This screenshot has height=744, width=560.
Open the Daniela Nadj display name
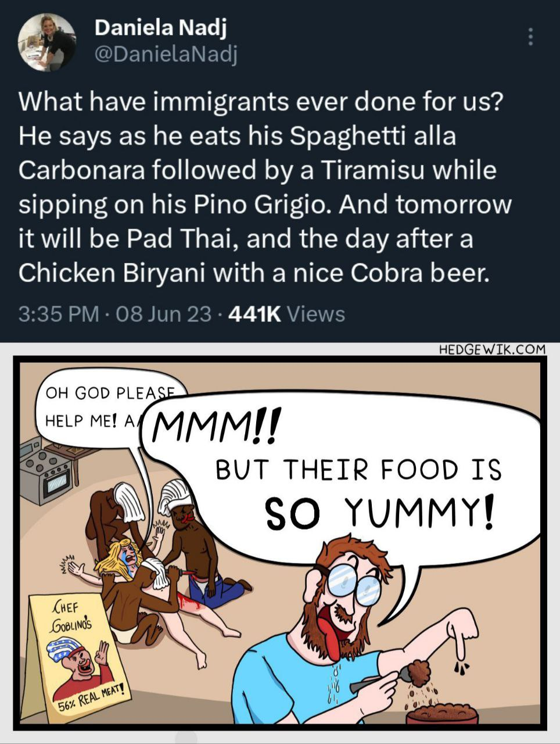[x=160, y=26]
